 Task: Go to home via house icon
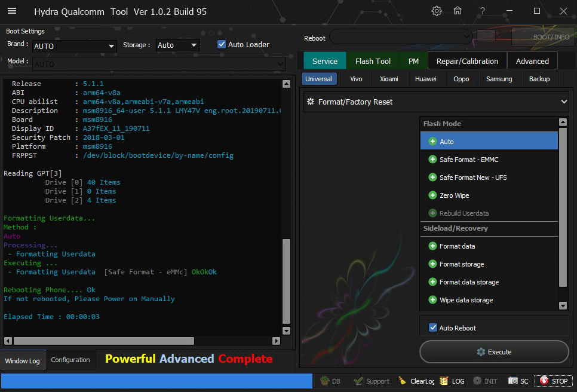click(458, 11)
